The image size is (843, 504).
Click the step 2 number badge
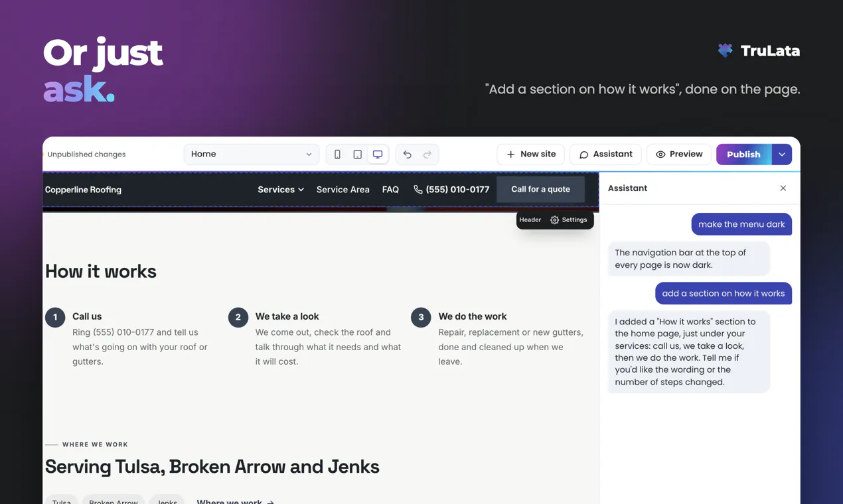(x=238, y=317)
